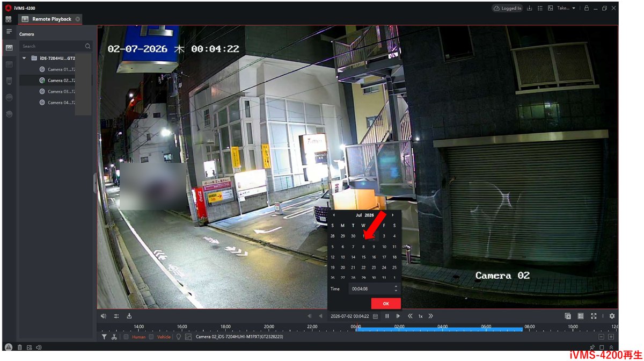
Task: Confirm the date with OK button
Action: 386,304
